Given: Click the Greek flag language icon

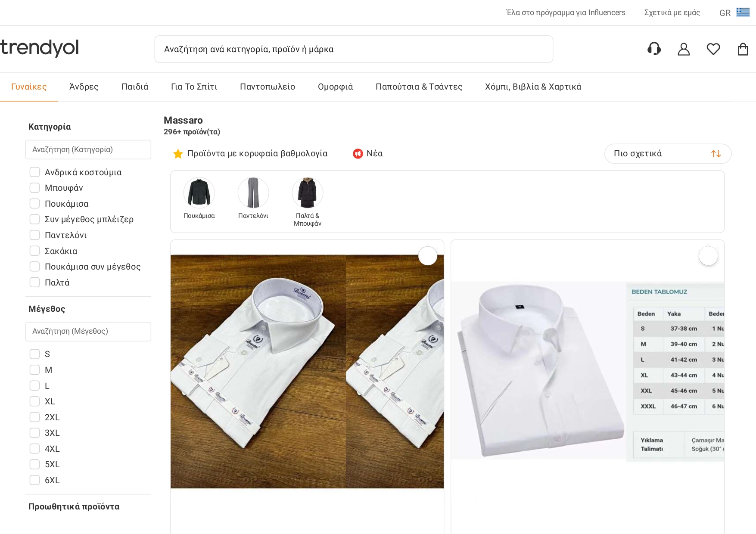Looking at the screenshot, I should [x=743, y=12].
